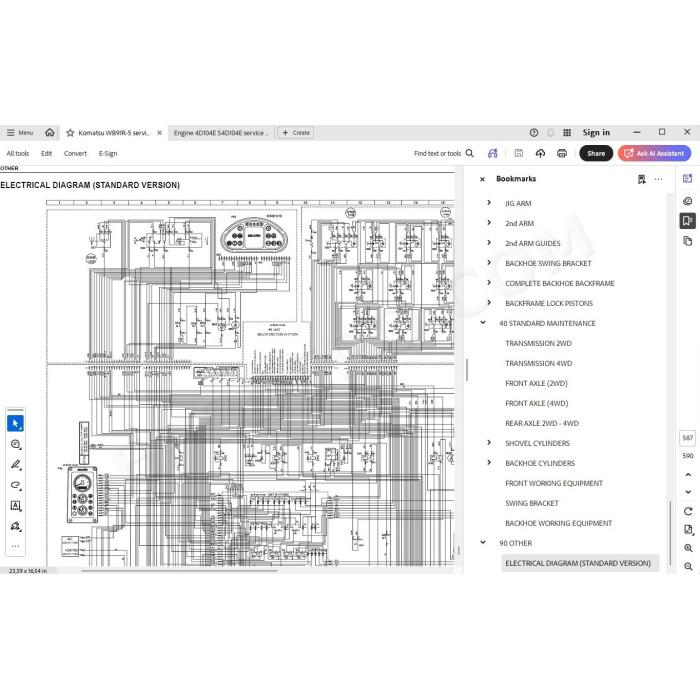Expand the BACKFRAME LOCK PISTONS bookmark
Screen dimensions: 700x700
(x=489, y=303)
